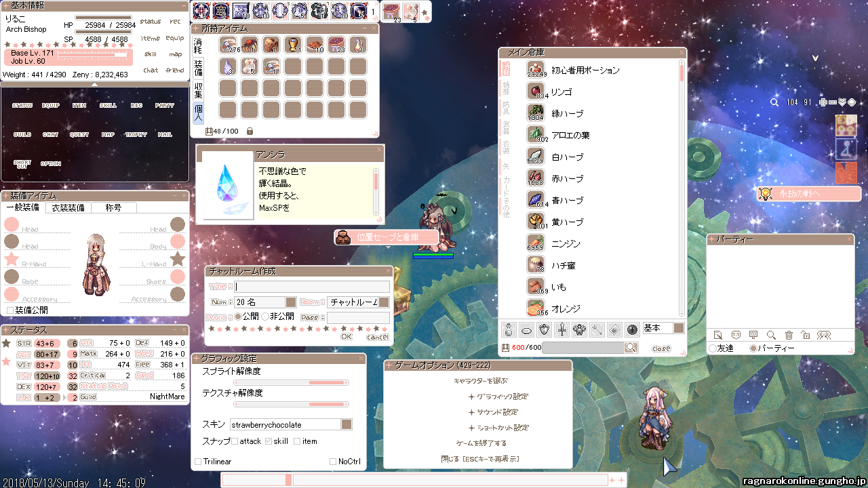
Task: Click the magnifier icon in party window
Action: (x=771, y=335)
